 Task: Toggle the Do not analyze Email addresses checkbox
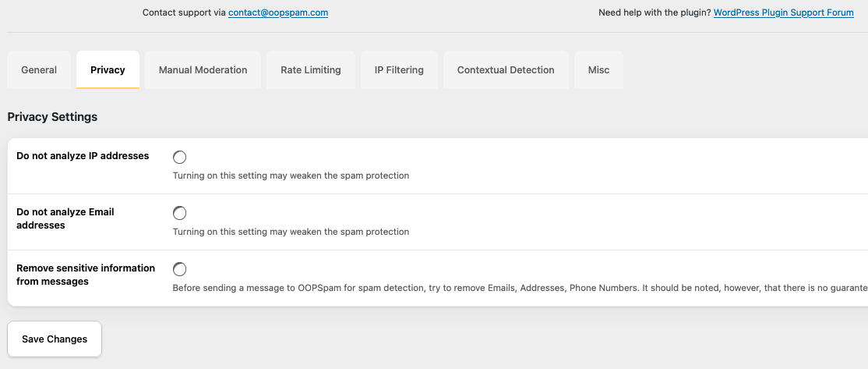click(180, 213)
